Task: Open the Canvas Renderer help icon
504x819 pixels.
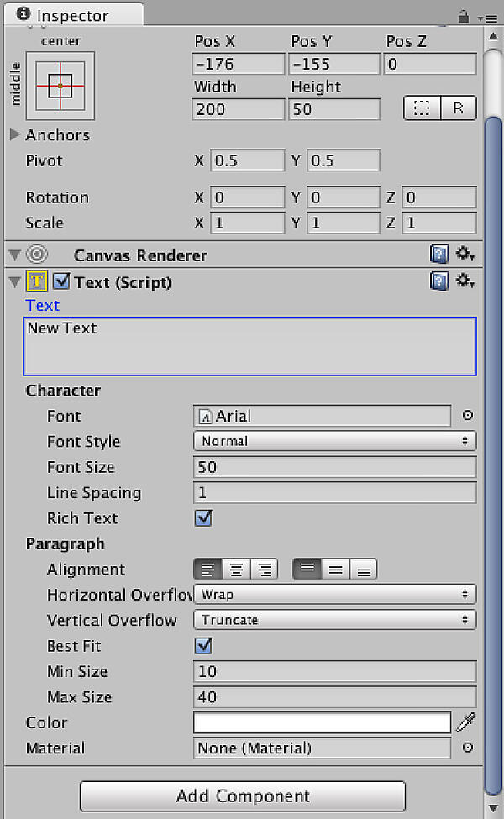Action: 438,255
